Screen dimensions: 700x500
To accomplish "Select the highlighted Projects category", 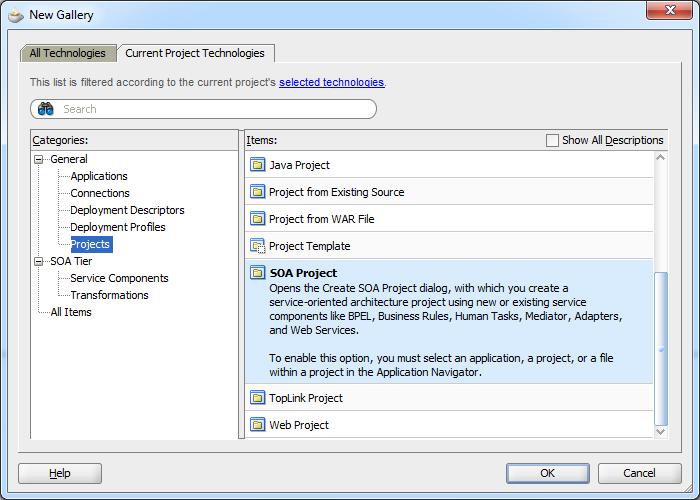I will 92,244.
